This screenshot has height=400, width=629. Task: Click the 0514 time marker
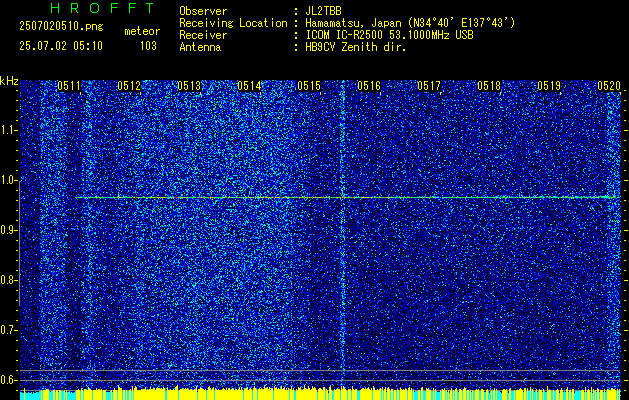[249, 85]
